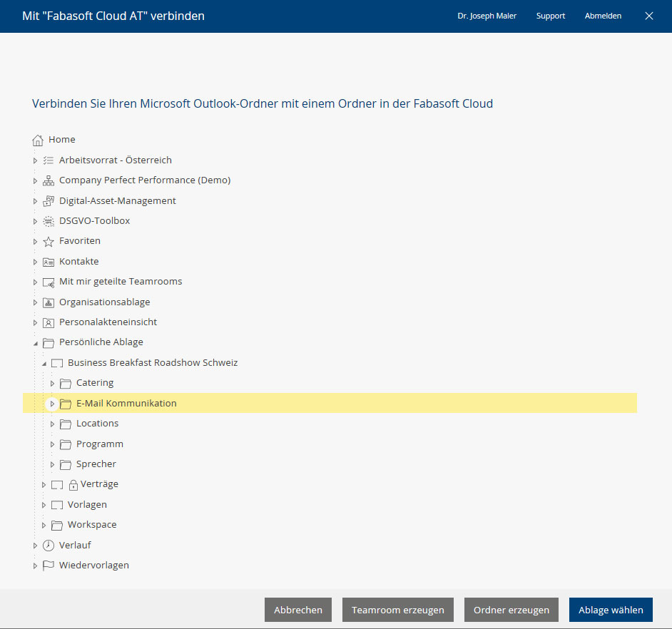Viewport: 672px width, 629px height.
Task: Expand the Arbeitsvorrat - Österreich node
Action: point(35,160)
